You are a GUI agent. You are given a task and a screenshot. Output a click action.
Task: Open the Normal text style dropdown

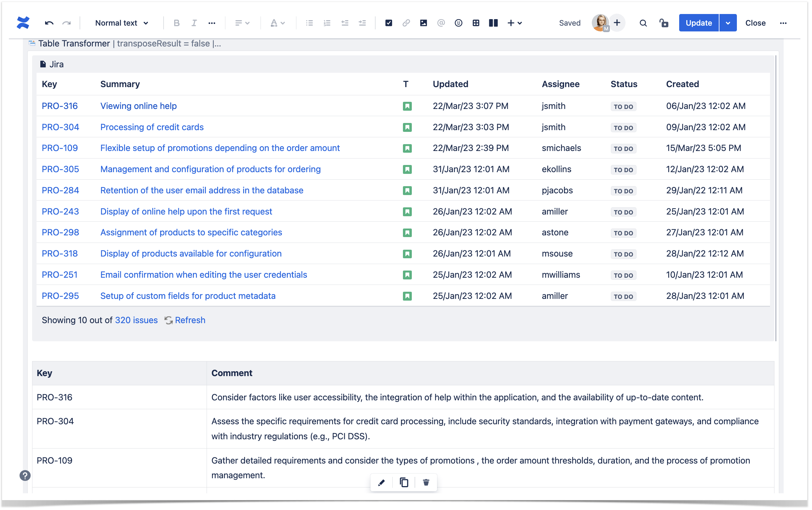point(122,23)
